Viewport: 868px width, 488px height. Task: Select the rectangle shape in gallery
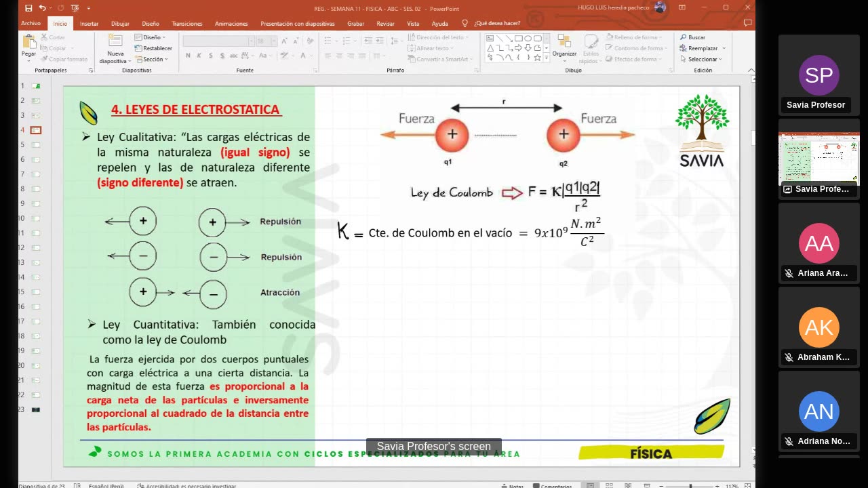point(518,39)
